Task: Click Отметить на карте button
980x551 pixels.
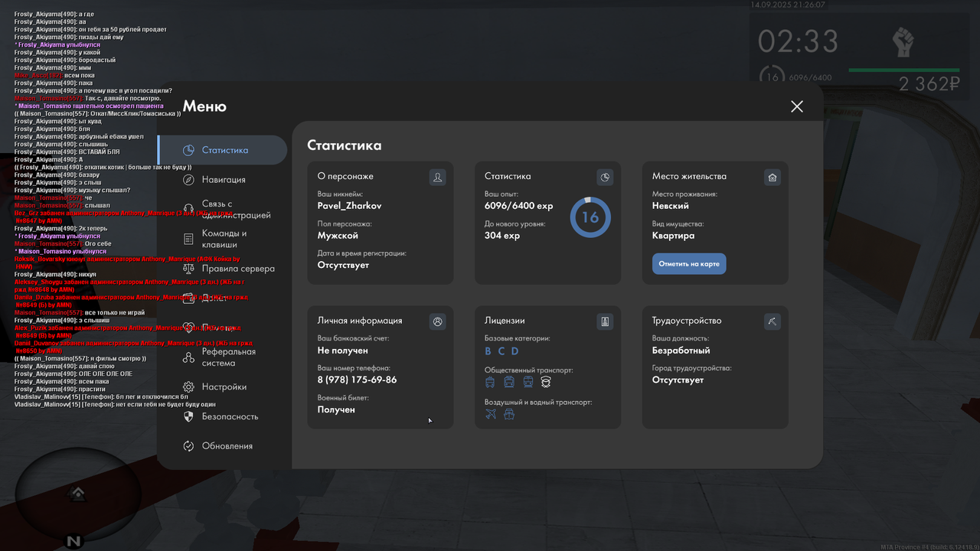Action: coord(689,264)
